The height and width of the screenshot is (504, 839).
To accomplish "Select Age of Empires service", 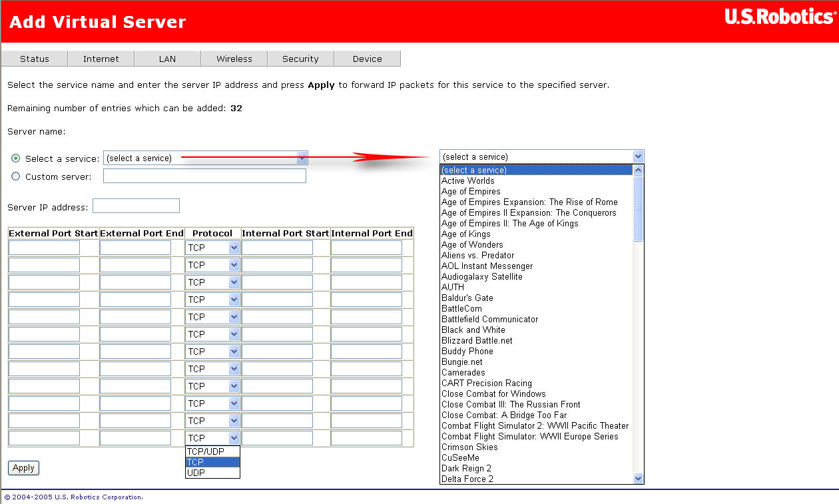I will click(537, 191).
